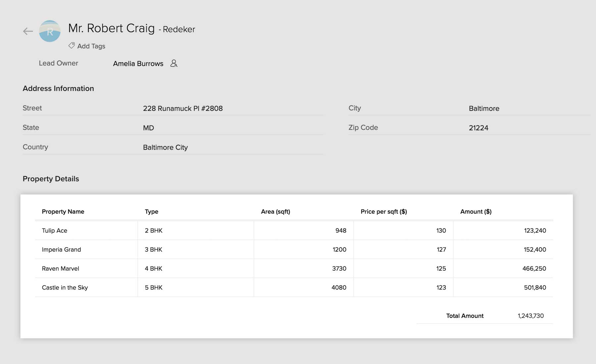This screenshot has width=596, height=364.
Task: Change owner via the user lookup icon
Action: [x=174, y=63]
